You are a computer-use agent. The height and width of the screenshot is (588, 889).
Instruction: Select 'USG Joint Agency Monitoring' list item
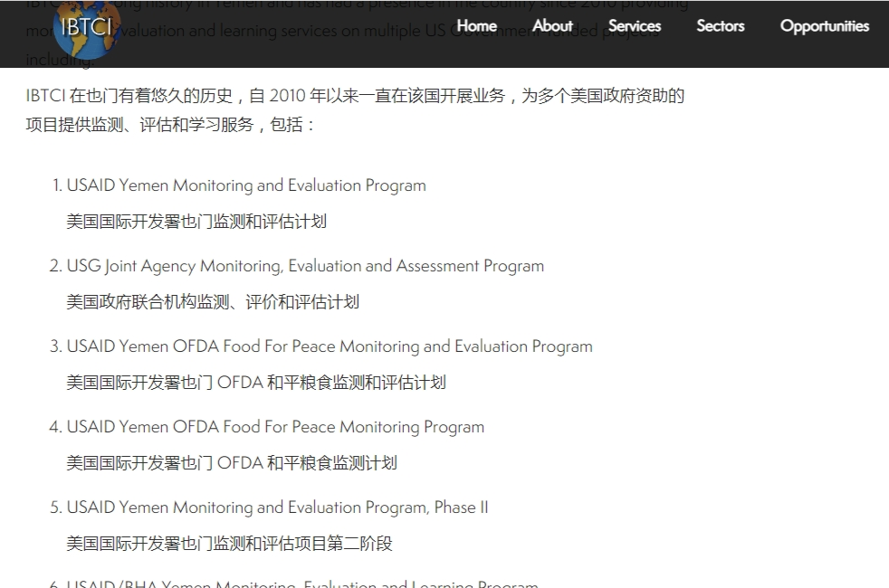pos(305,266)
